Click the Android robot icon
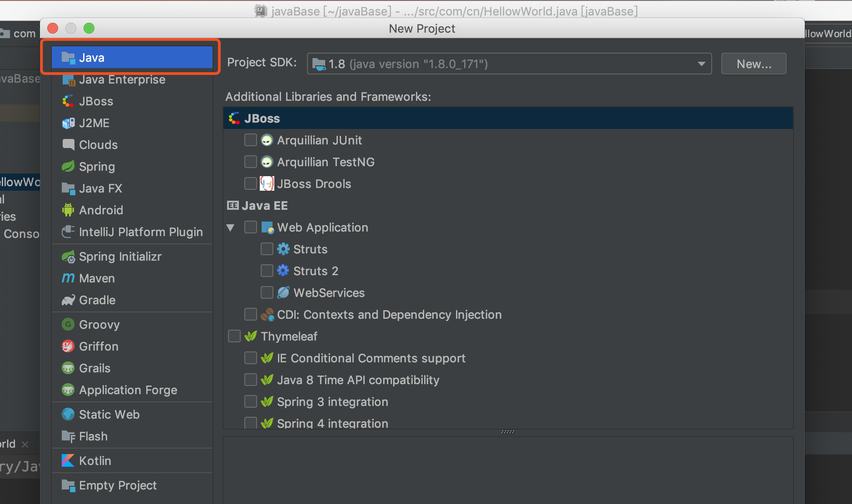Image resolution: width=852 pixels, height=504 pixels. pos(68,210)
